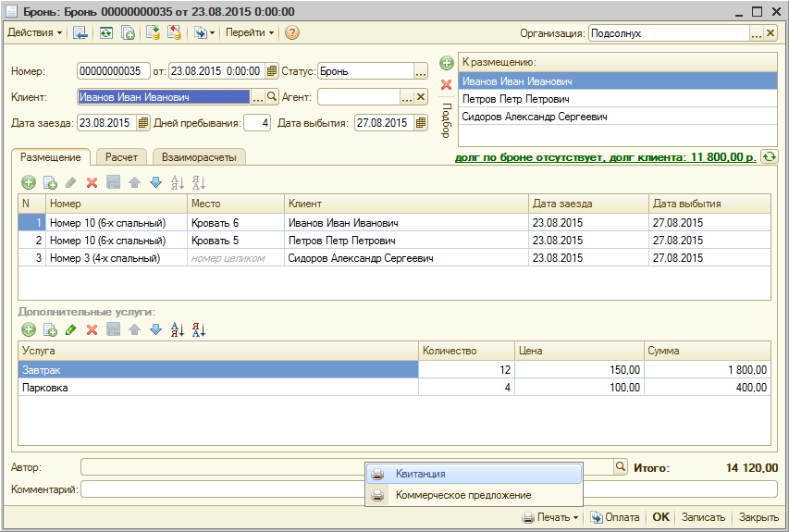Viewport: 789px width, 532px height.
Task: Click the Завтрак quantity cell showing 12
Action: (466, 370)
